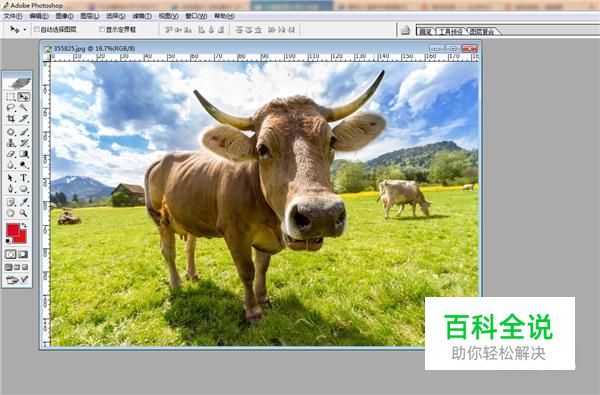Open the Move tool preset picker dropdown
The image size is (600, 395).
click(x=24, y=29)
